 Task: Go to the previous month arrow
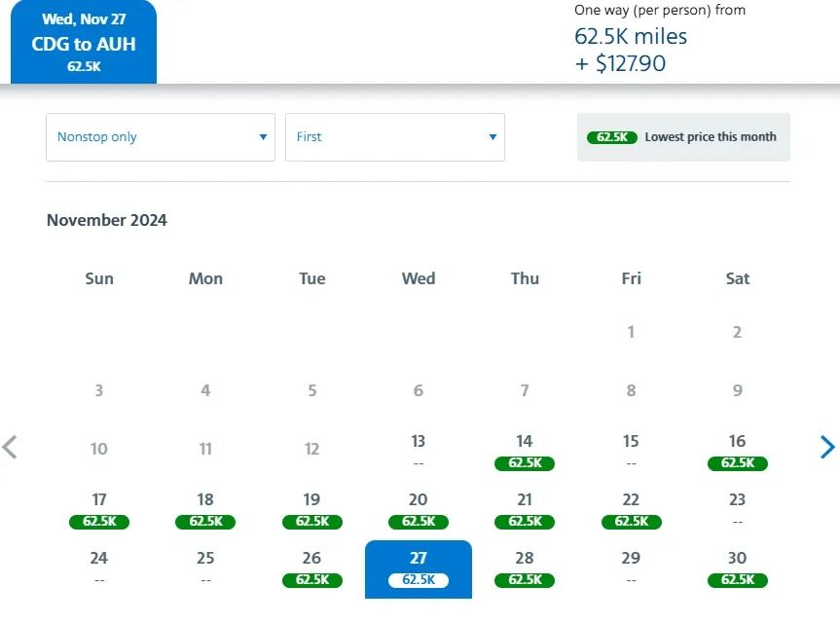(11, 447)
